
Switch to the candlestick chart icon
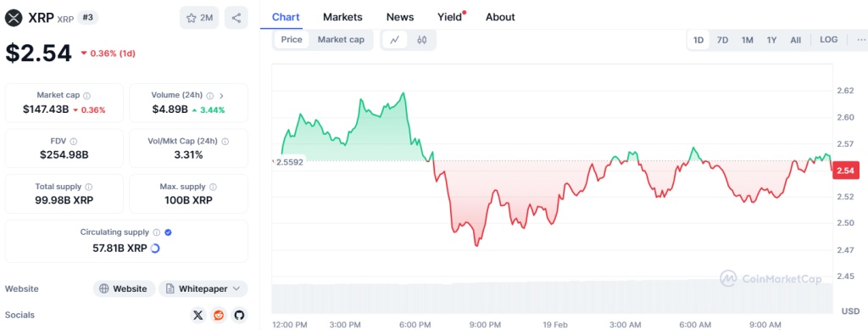click(422, 40)
